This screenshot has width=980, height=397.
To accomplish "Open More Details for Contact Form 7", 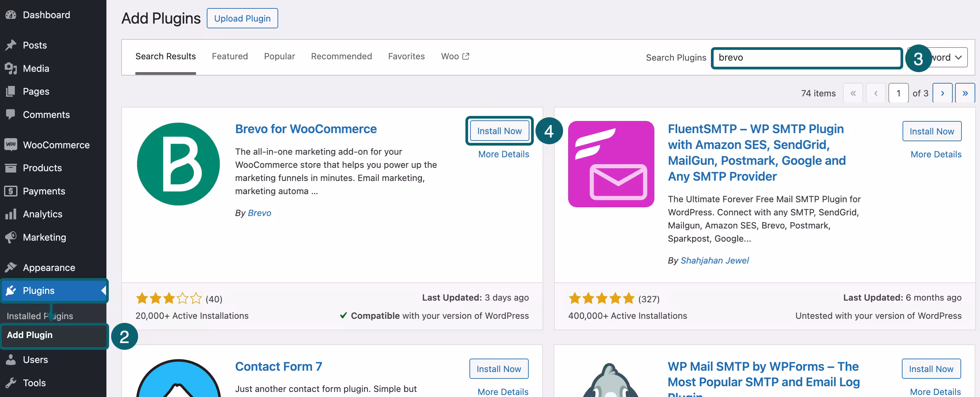I will [503, 392].
